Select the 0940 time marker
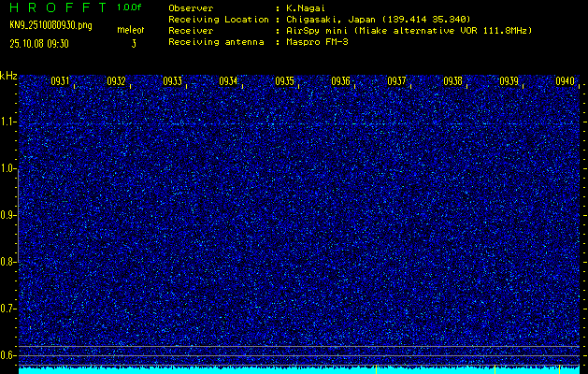588x374 pixels. pos(565,81)
